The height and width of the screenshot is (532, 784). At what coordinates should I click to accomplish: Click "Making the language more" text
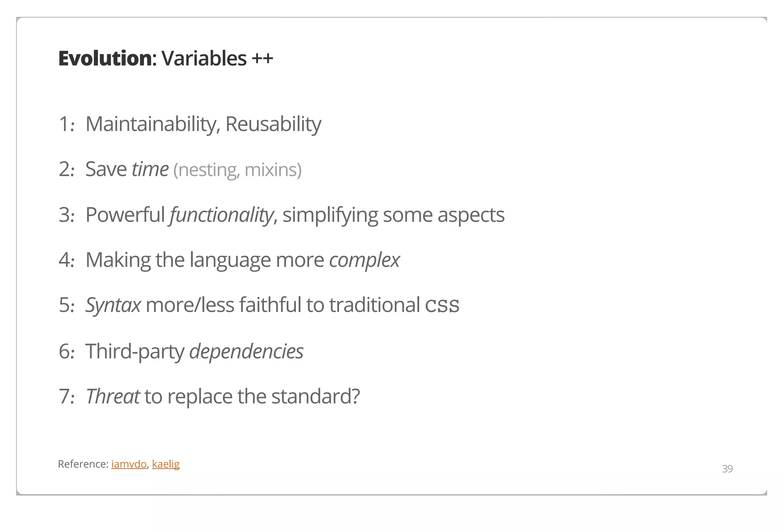[205, 260]
